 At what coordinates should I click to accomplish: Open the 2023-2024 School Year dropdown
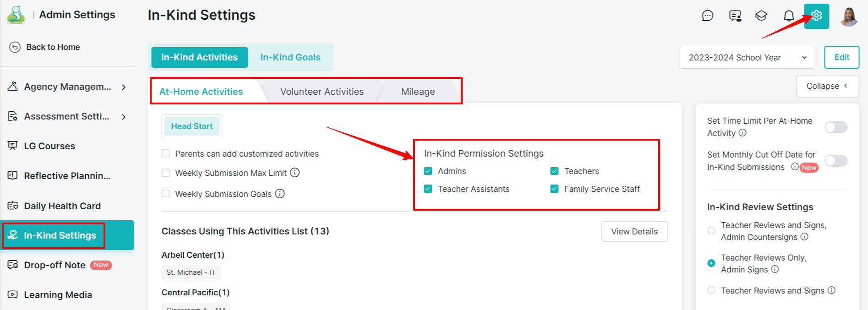coord(747,58)
